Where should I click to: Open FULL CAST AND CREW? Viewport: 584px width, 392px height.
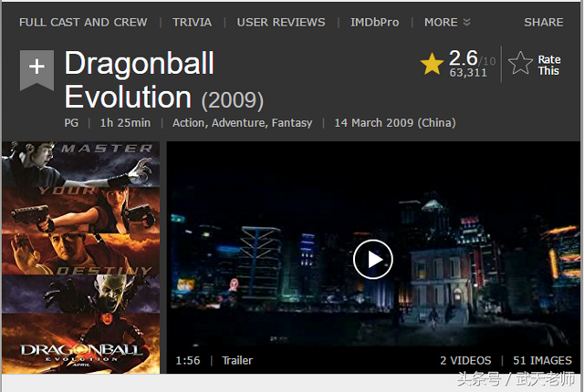(x=83, y=22)
